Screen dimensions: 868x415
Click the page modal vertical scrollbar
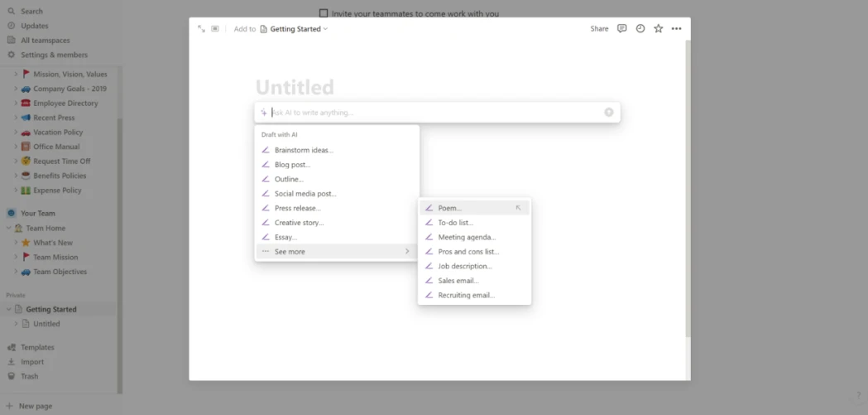pos(688,188)
